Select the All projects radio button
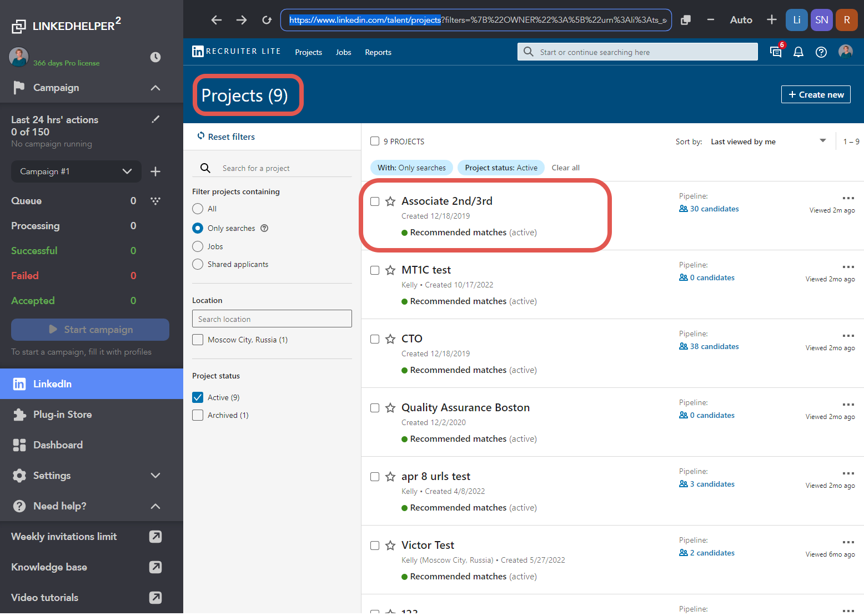 click(198, 209)
